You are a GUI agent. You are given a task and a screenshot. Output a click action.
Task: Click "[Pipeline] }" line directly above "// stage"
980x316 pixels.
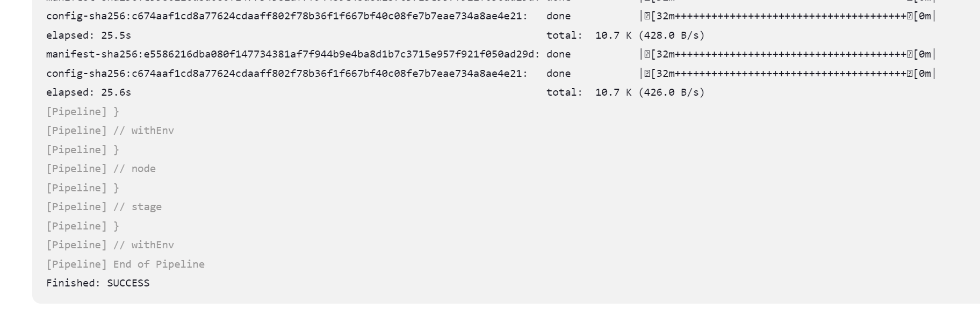click(83, 188)
